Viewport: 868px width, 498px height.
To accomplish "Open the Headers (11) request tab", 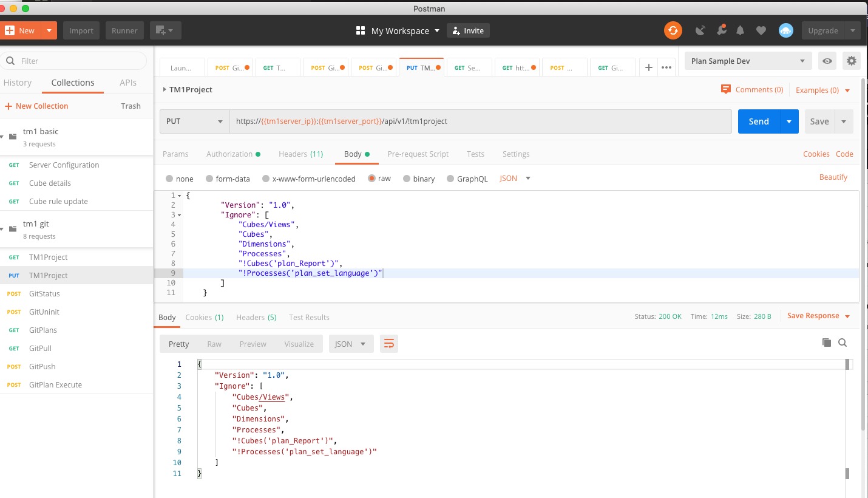I will (300, 154).
